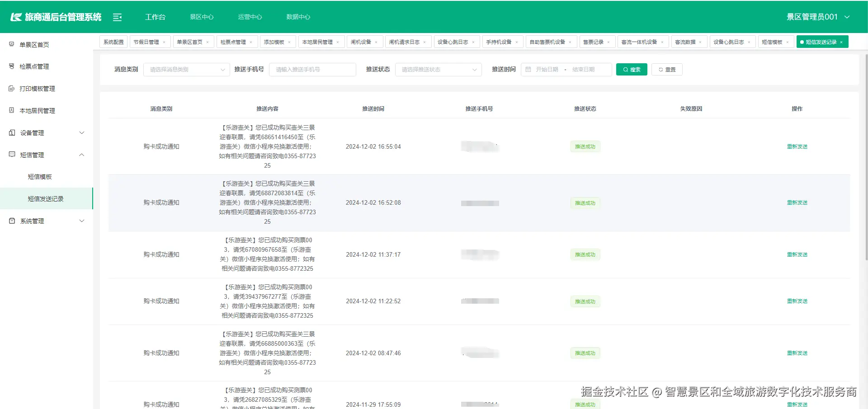The height and width of the screenshot is (409, 868).
Task: Click the 开始日期 date field
Action: pos(547,70)
